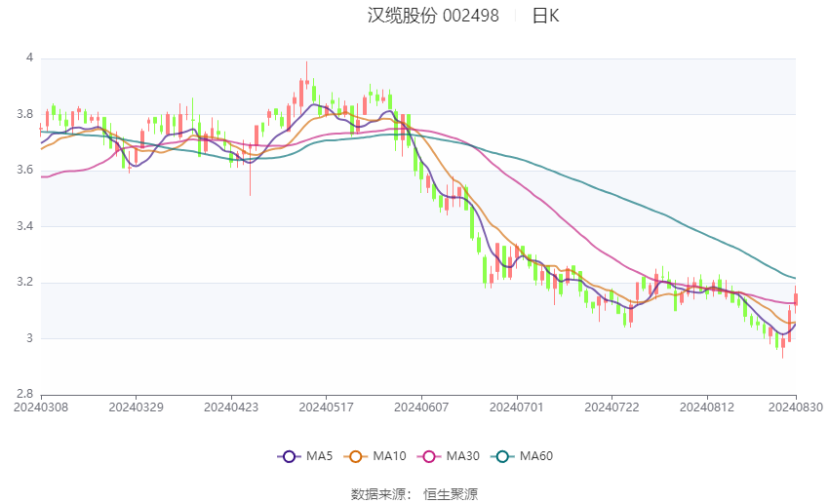Click the data source text 恒生聚源
This screenshot has height=504, width=829.
pyautogui.click(x=451, y=494)
